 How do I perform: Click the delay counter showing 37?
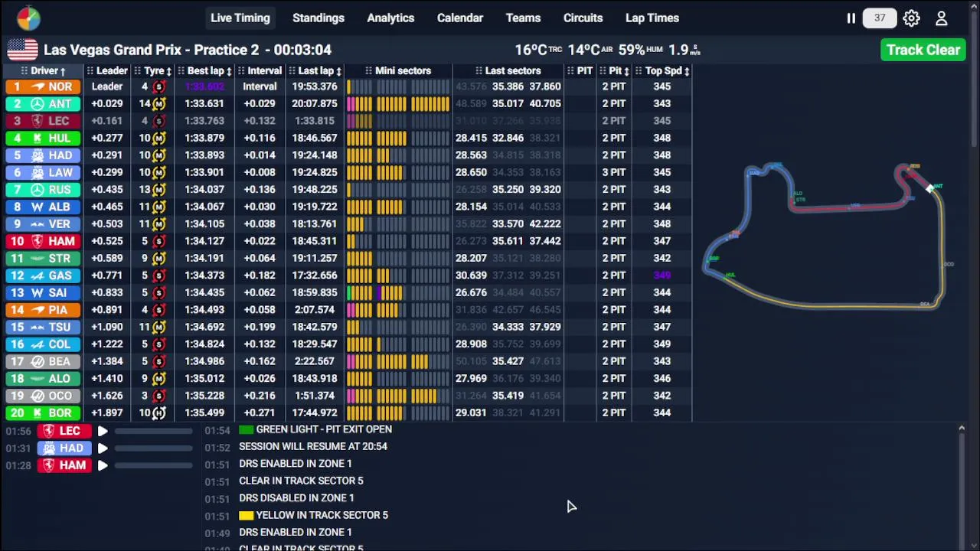(880, 18)
